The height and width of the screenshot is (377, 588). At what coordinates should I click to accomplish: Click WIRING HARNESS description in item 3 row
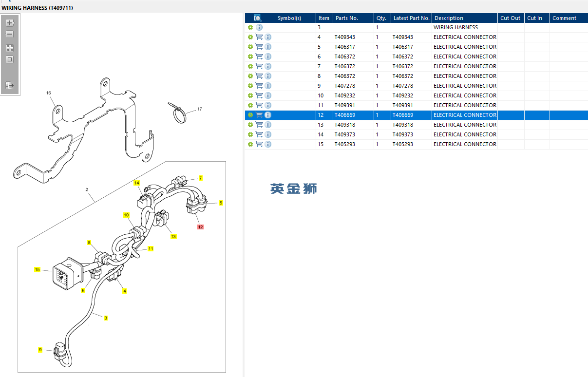(455, 27)
